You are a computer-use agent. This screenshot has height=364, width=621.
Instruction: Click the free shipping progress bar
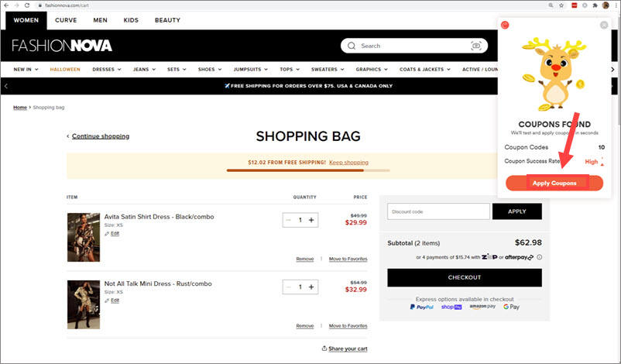coord(308,170)
